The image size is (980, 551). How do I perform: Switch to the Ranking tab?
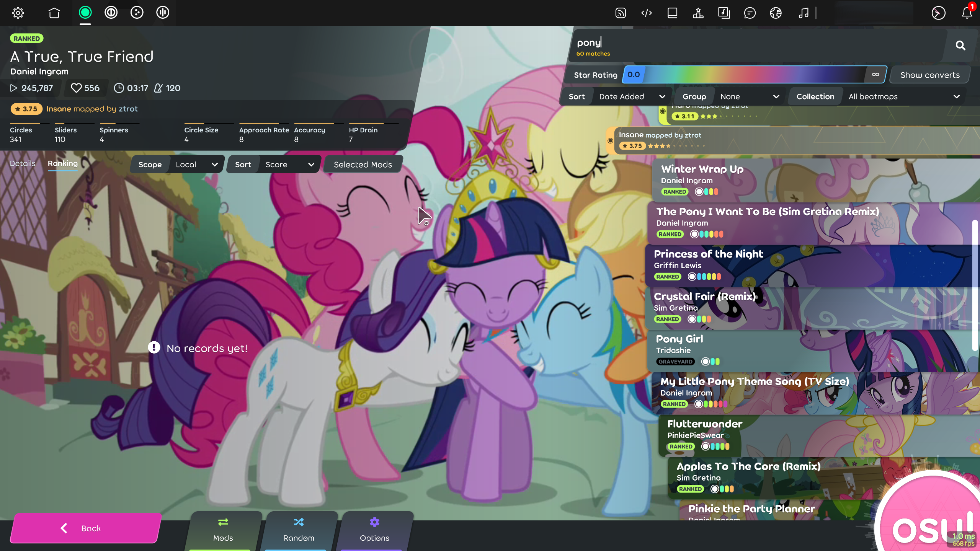(x=63, y=163)
